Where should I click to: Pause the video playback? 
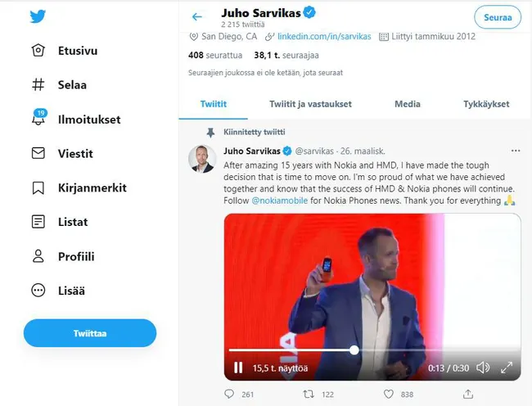[238, 368]
